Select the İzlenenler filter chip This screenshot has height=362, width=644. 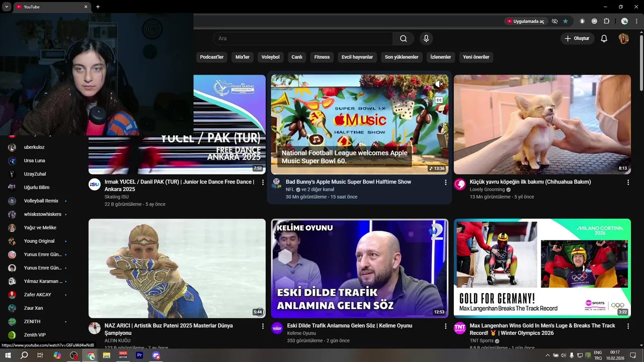[x=441, y=57]
